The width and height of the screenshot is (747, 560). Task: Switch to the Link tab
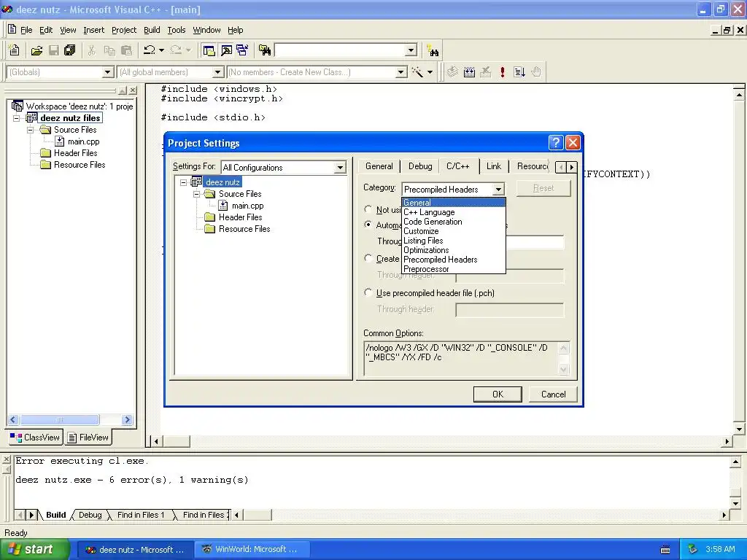(x=494, y=166)
